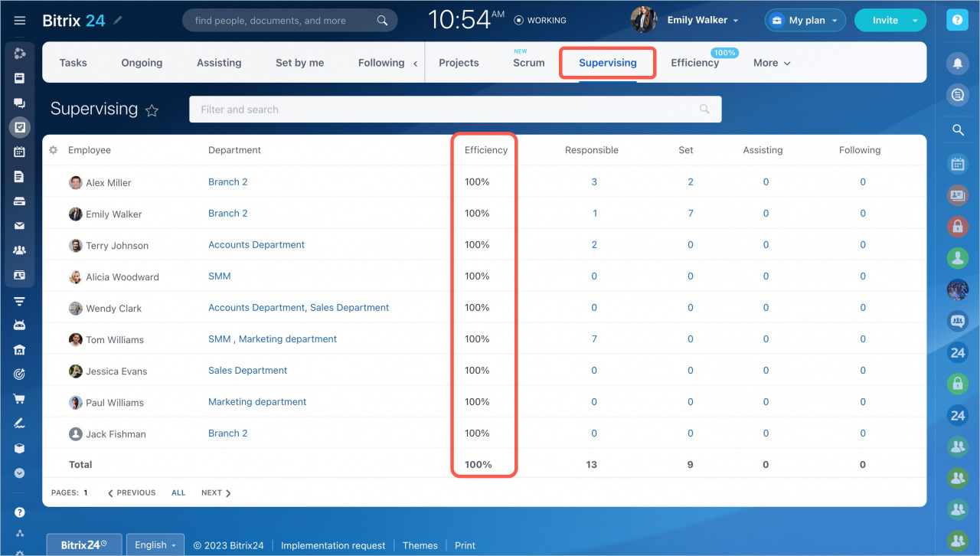Go to PREVIOUS page in pagination
Viewport: 980px width, 556px height.
pos(132,493)
